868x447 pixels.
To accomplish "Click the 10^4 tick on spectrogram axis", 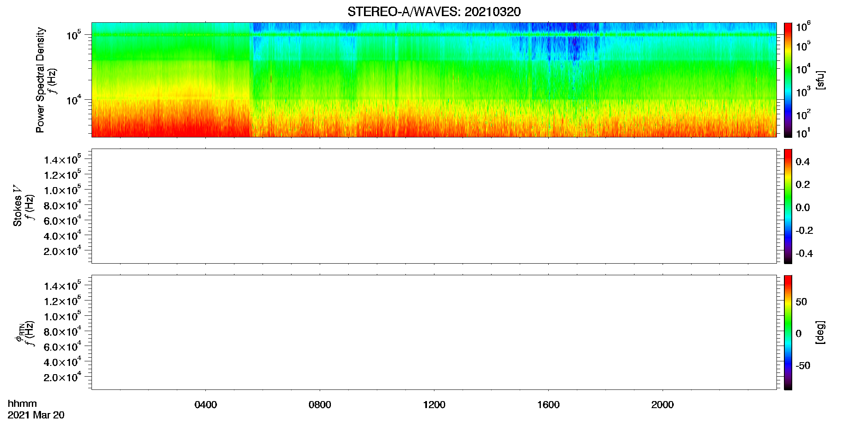I will tap(73, 100).
